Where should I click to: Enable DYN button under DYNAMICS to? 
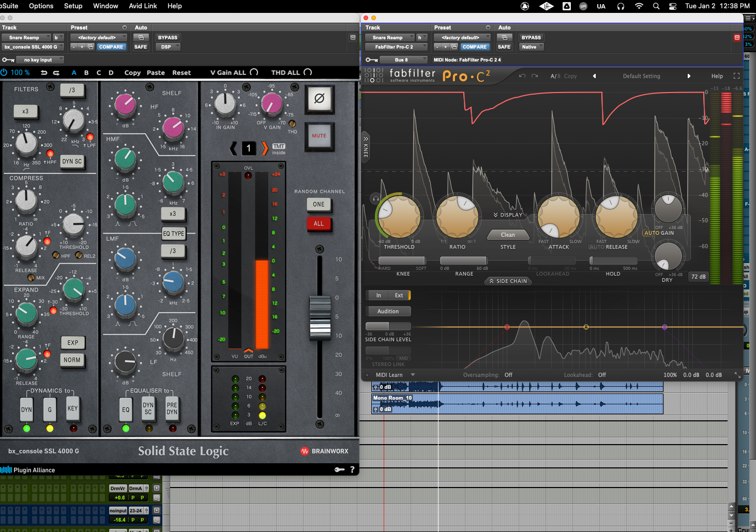[26, 409]
